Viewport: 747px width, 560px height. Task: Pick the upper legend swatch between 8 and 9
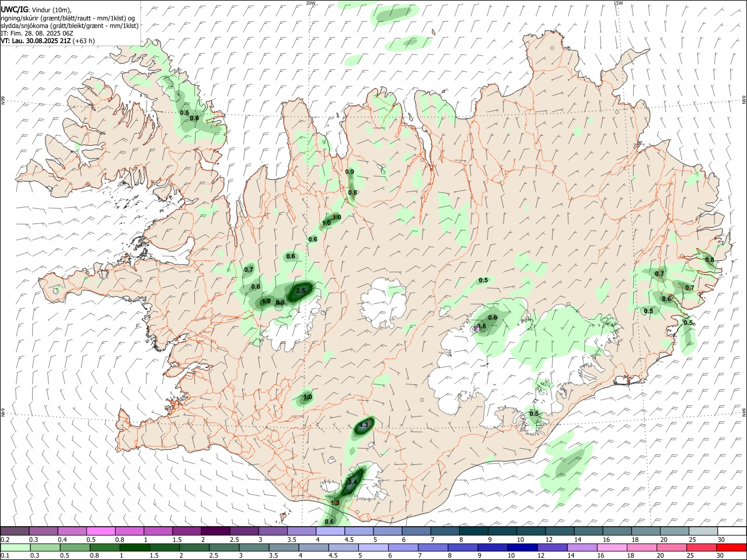474,531
